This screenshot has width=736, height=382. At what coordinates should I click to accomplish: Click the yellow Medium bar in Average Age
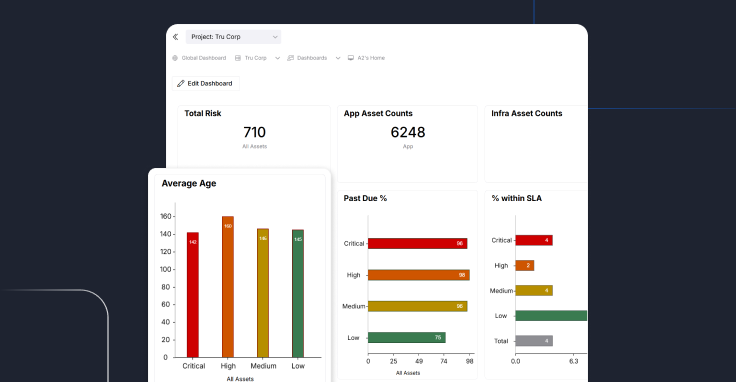[263, 293]
